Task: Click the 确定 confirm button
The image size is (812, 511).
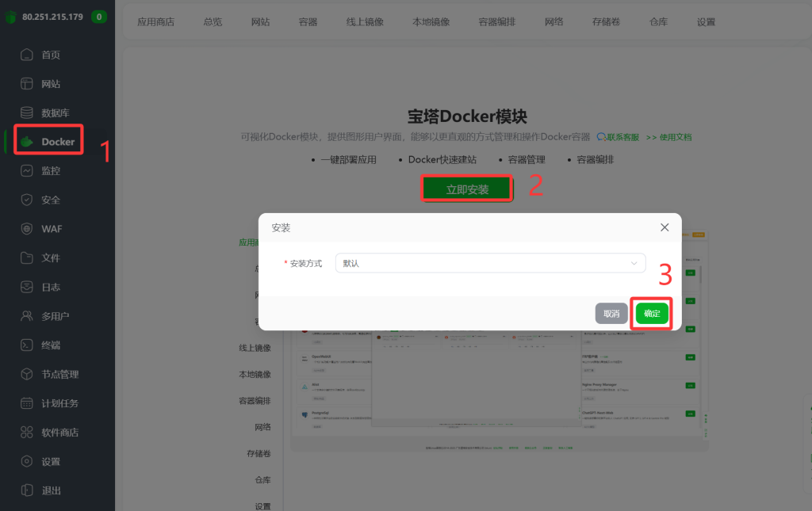Action: point(651,313)
